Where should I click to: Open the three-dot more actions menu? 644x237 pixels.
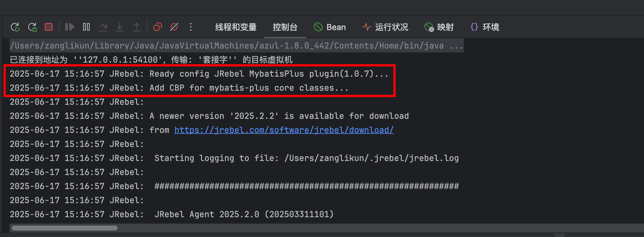click(x=191, y=27)
